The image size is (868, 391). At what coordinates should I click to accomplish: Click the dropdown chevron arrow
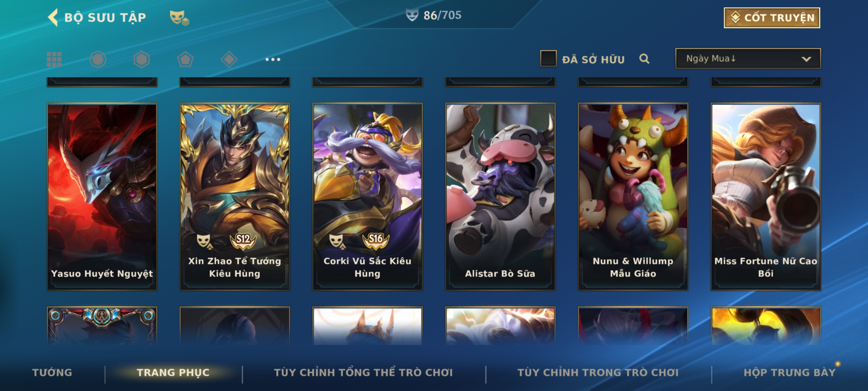pos(806,59)
